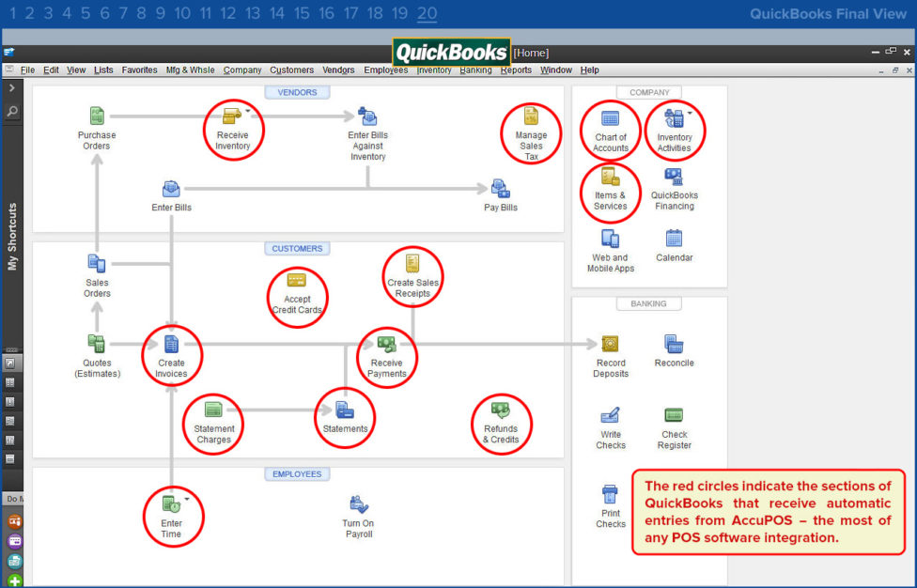Expand the My Shortcuts sidebar arrow

pos(11,87)
